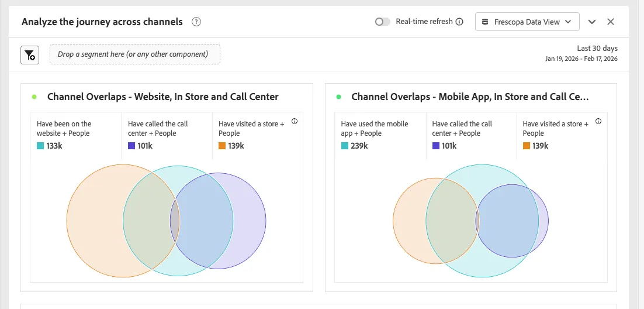Viewport: 644px width, 309px height.
Task: Click the purple swatch next to 101k in the Mobile App chart
Action: click(436, 146)
